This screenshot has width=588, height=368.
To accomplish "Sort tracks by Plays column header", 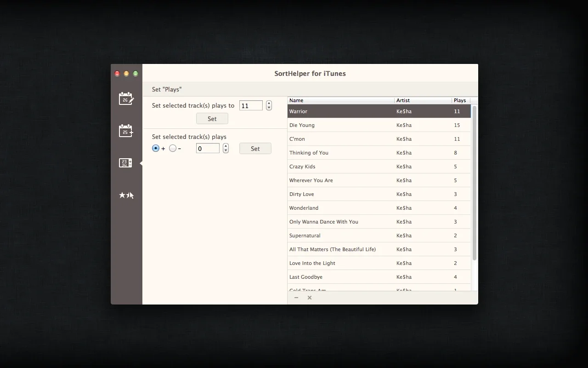I will (x=461, y=100).
